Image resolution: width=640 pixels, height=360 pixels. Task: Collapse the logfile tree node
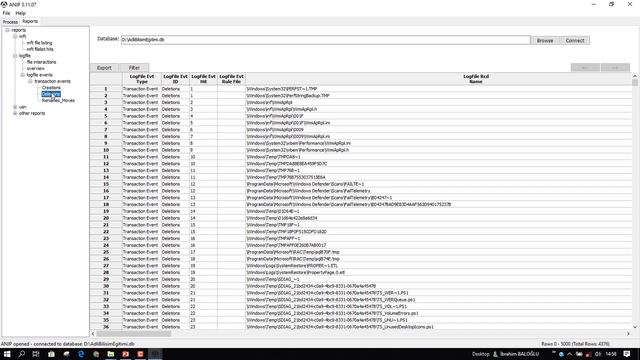point(15,56)
